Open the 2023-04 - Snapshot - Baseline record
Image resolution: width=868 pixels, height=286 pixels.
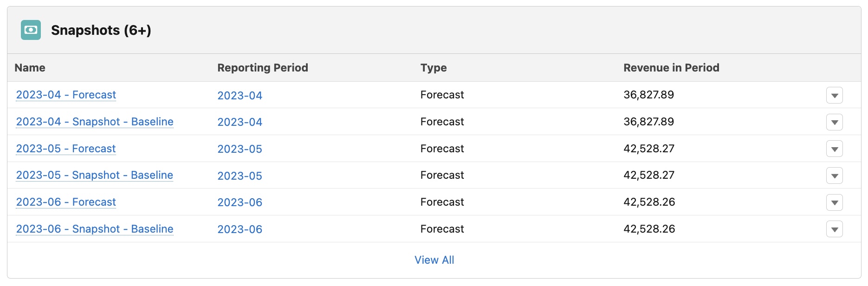95,122
